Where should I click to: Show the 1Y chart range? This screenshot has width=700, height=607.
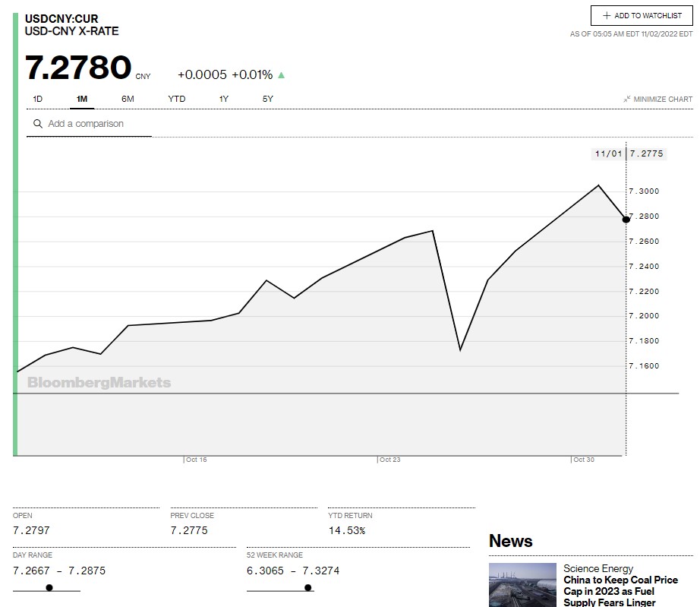pos(224,99)
